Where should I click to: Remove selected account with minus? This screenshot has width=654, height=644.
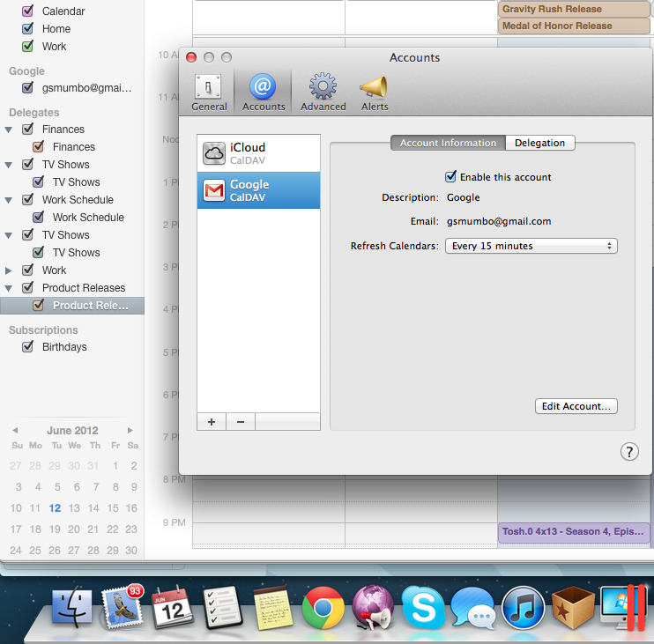click(x=241, y=422)
